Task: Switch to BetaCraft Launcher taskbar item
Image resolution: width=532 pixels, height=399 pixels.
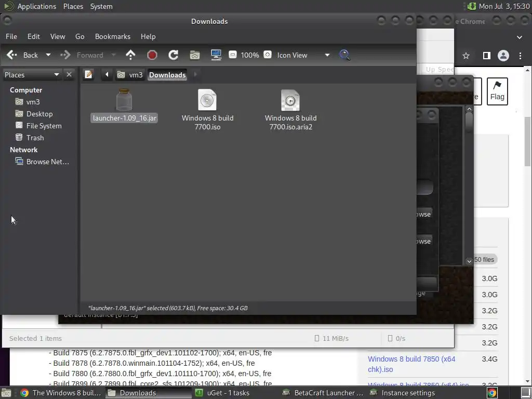Action: coord(323,393)
